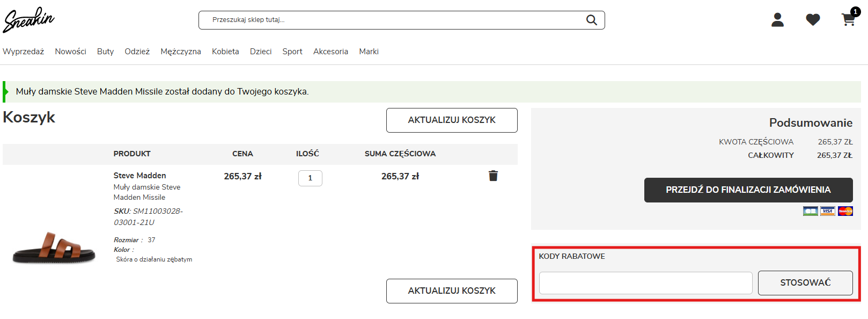Apply discount code with Stosować button
This screenshot has width=868, height=319.
tap(805, 283)
